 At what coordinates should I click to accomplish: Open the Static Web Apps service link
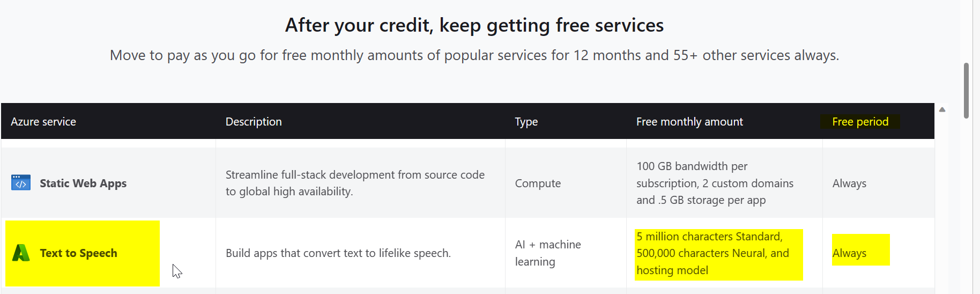(x=83, y=183)
